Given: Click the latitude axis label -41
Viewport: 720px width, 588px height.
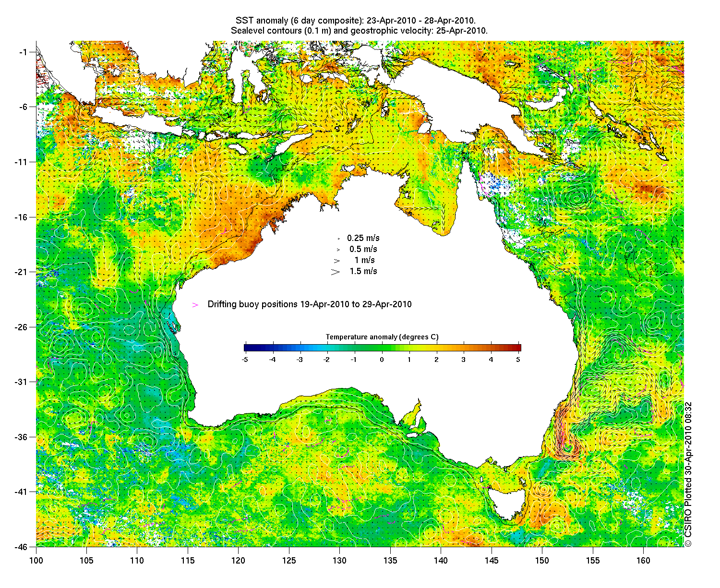Looking at the screenshot, I should coord(22,492).
